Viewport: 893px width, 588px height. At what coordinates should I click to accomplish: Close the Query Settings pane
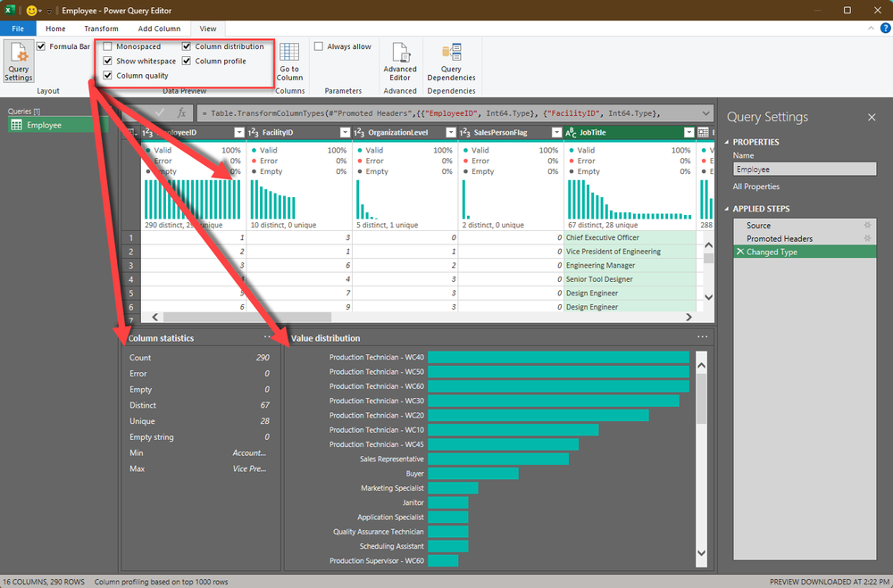(872, 117)
